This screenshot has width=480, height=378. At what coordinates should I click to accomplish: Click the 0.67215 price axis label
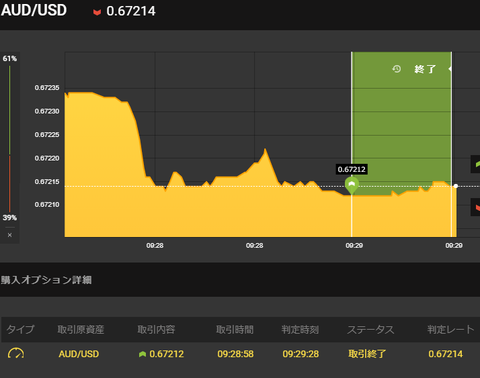point(47,182)
